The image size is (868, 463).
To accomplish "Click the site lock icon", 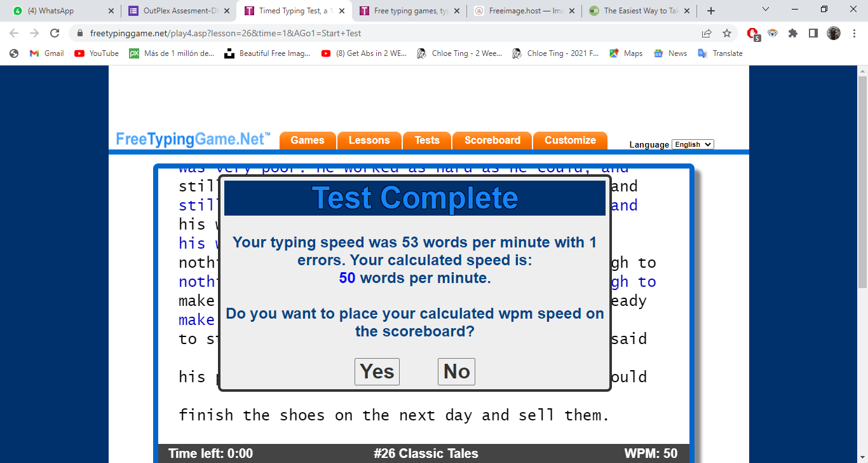I will 81,33.
